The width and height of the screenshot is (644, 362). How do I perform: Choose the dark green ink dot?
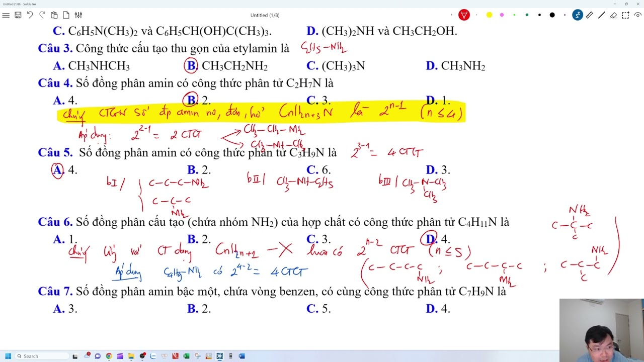click(527, 15)
